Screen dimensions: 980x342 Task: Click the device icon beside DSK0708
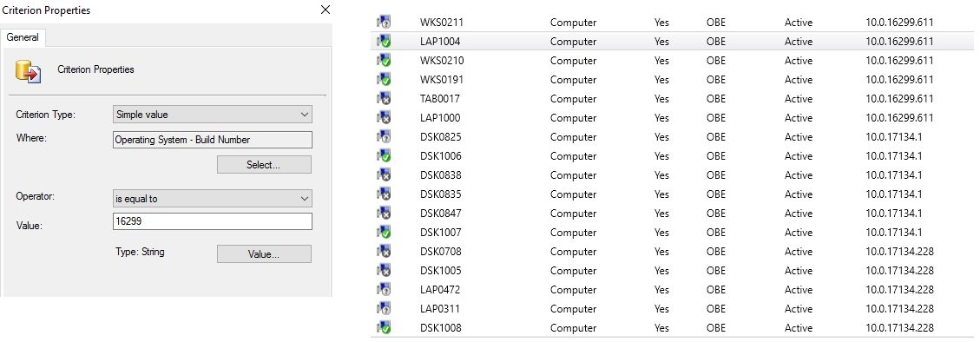383,252
